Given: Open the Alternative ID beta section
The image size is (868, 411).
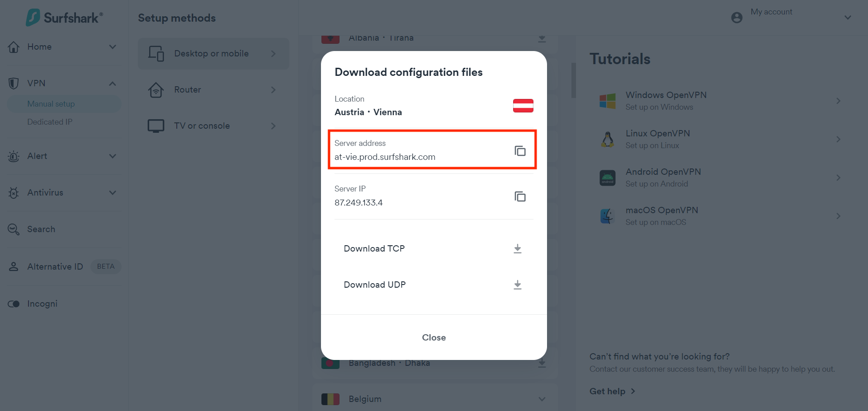Looking at the screenshot, I should [55, 266].
